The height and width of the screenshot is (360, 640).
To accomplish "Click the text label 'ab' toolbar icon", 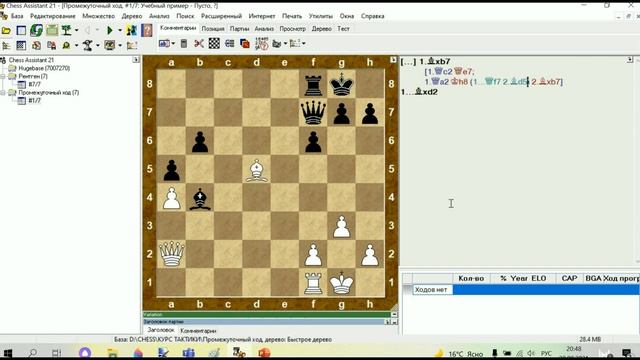I will 164,43.
